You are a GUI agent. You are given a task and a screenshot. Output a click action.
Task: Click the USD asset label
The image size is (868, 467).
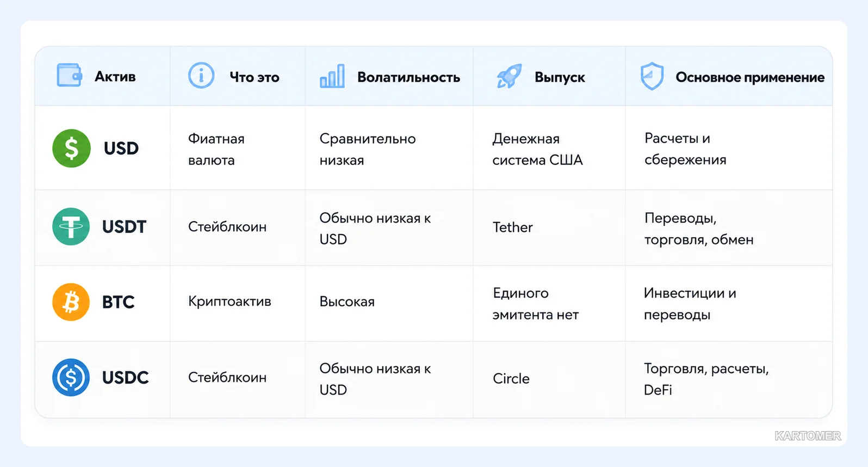pyautogui.click(x=121, y=148)
